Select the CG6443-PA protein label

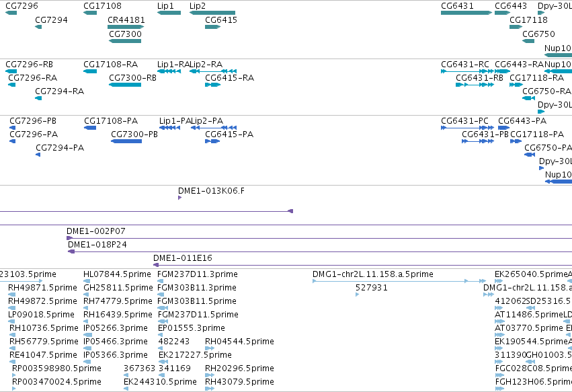[522, 121]
